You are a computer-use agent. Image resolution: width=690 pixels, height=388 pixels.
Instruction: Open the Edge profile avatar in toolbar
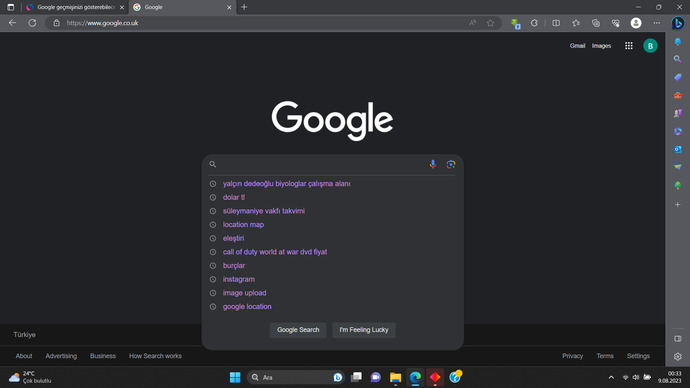(x=636, y=23)
